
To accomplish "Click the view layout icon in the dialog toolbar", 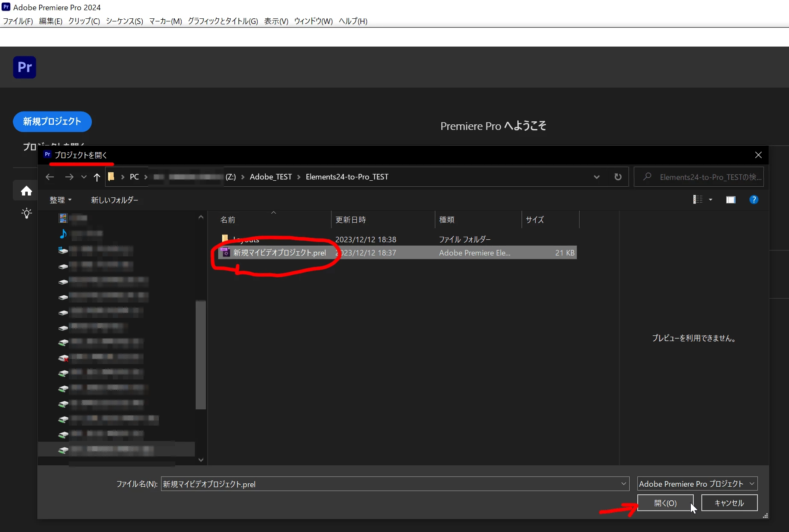I will (x=698, y=200).
